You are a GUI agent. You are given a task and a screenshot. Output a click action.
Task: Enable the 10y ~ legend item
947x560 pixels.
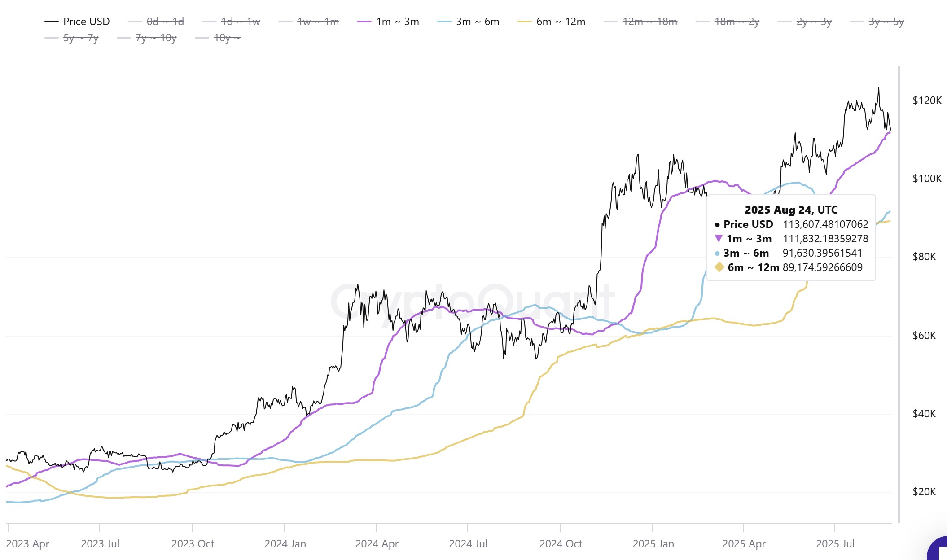coord(218,38)
